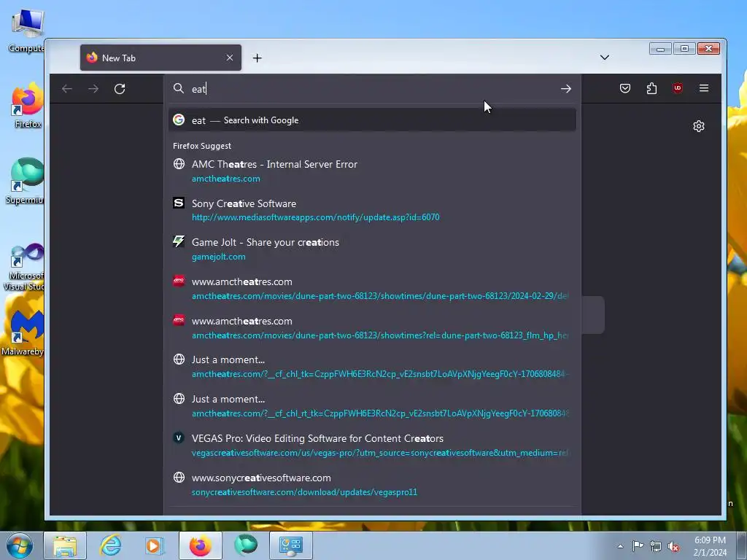Viewport: 747px width, 560px height.
Task: Open a new tab with plus button
Action: 258,58
